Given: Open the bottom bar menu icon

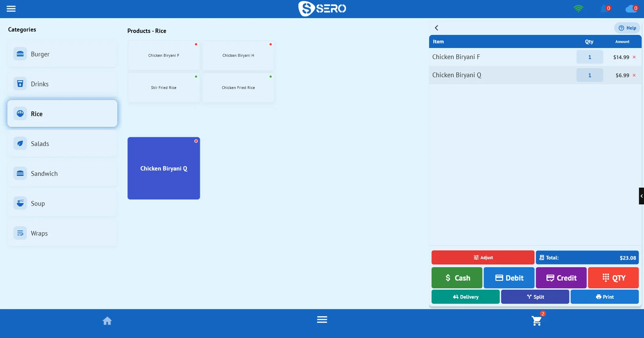Looking at the screenshot, I should coord(322,319).
